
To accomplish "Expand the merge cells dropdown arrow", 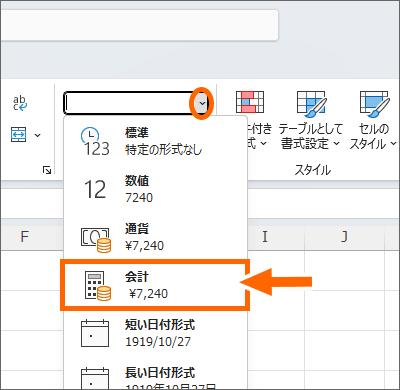I will pyautogui.click(x=38, y=135).
